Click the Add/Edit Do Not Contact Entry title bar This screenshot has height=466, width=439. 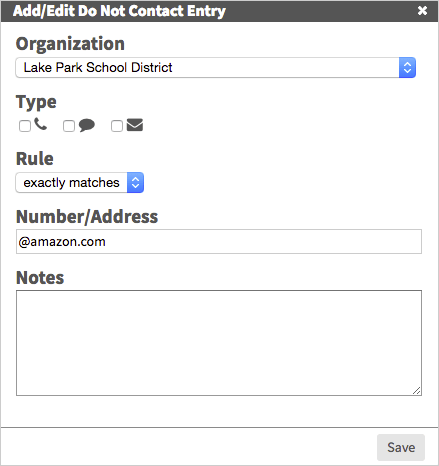pos(219,11)
